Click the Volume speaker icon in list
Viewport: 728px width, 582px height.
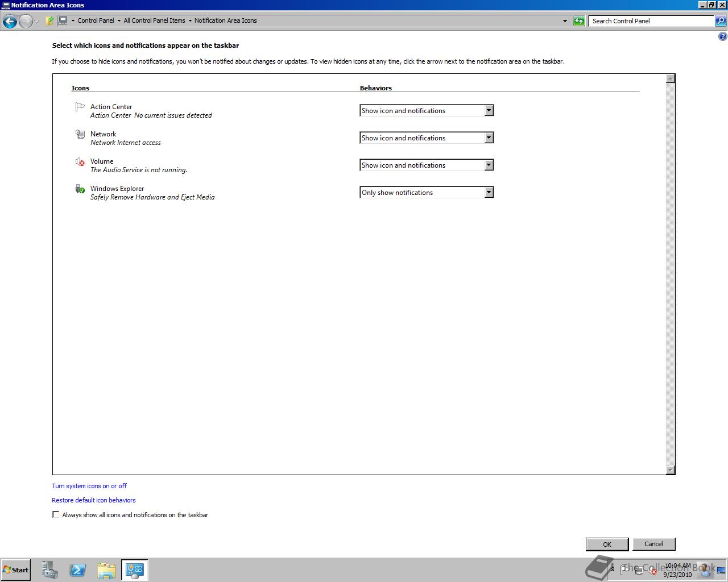tap(80, 162)
